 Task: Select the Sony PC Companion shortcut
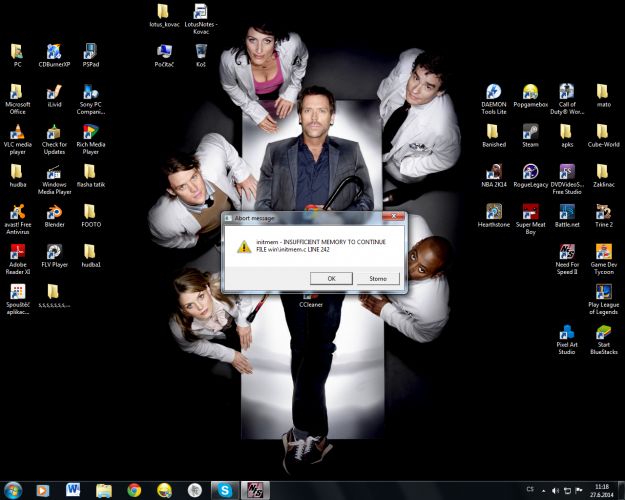pos(91,99)
